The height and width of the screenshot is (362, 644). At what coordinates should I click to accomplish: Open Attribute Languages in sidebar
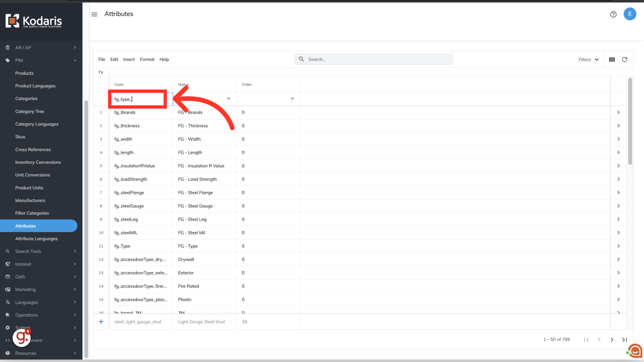(36, 238)
